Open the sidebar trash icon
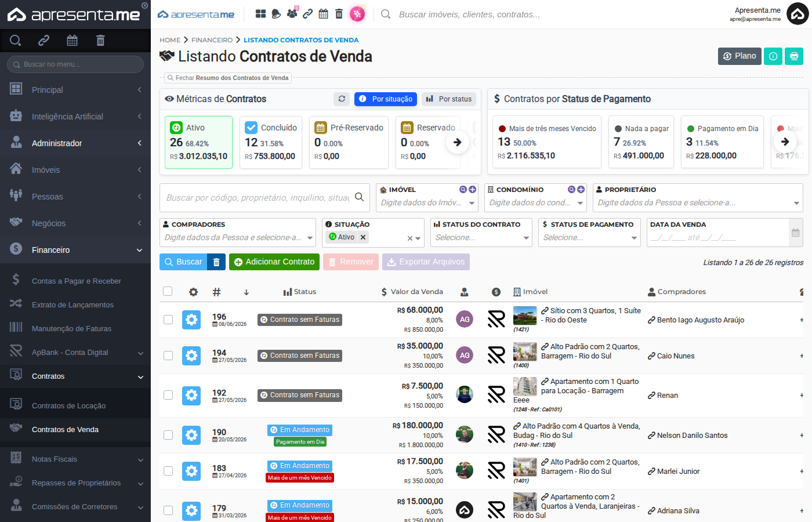This screenshot has height=522, width=812. click(100, 40)
